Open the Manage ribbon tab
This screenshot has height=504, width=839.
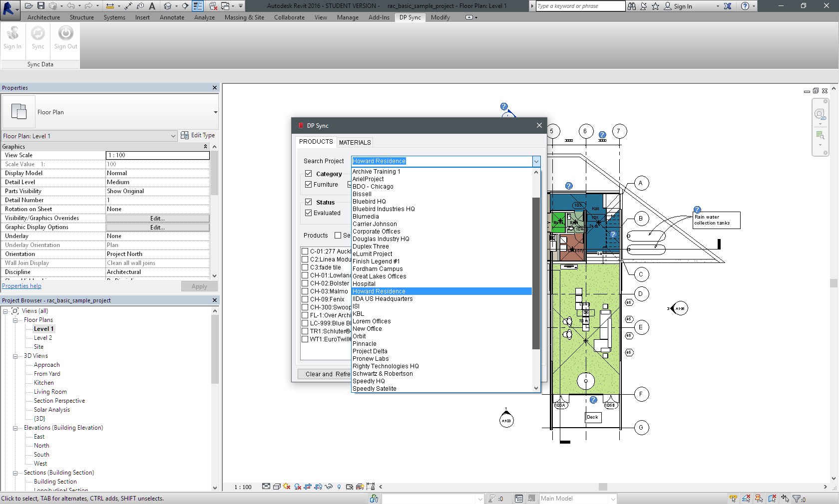[x=348, y=17]
